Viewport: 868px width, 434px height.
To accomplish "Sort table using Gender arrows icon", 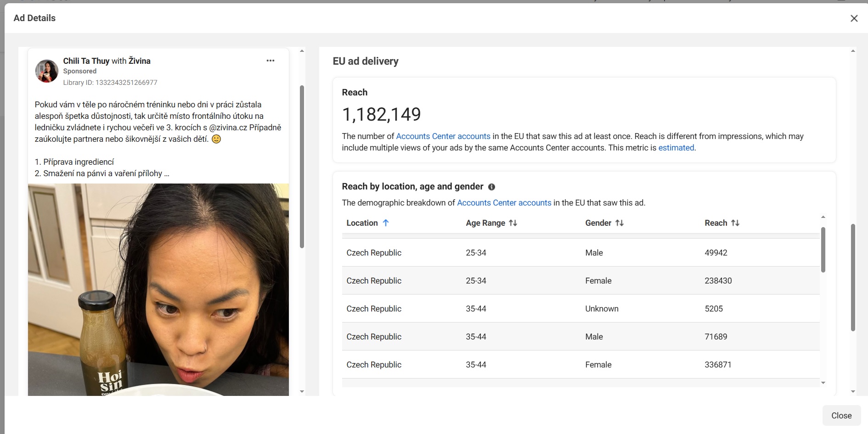I will pos(620,223).
